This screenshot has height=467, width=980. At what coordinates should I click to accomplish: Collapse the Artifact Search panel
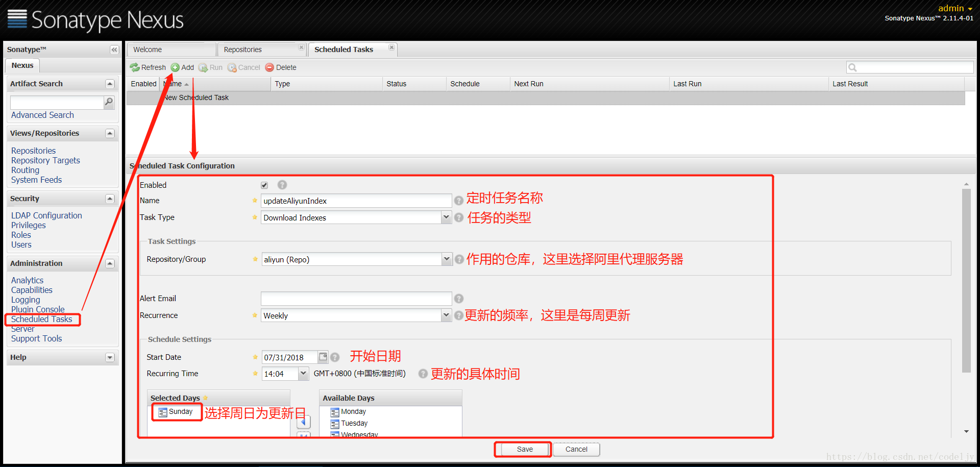(110, 84)
